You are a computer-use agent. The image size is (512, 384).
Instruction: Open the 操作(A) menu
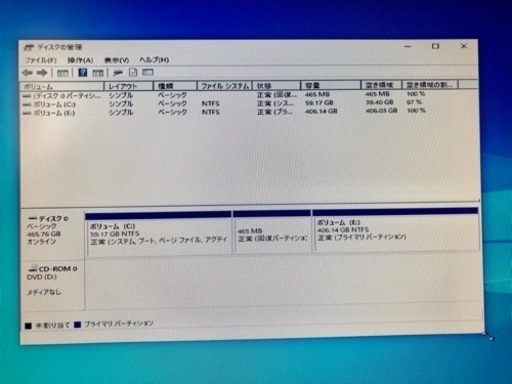80,60
